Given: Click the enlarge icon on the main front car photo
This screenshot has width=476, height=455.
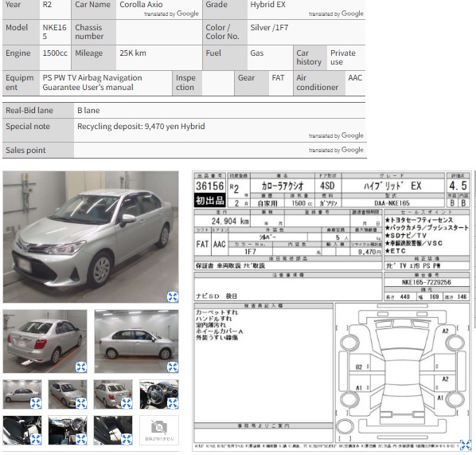Looking at the screenshot, I should point(173,296).
